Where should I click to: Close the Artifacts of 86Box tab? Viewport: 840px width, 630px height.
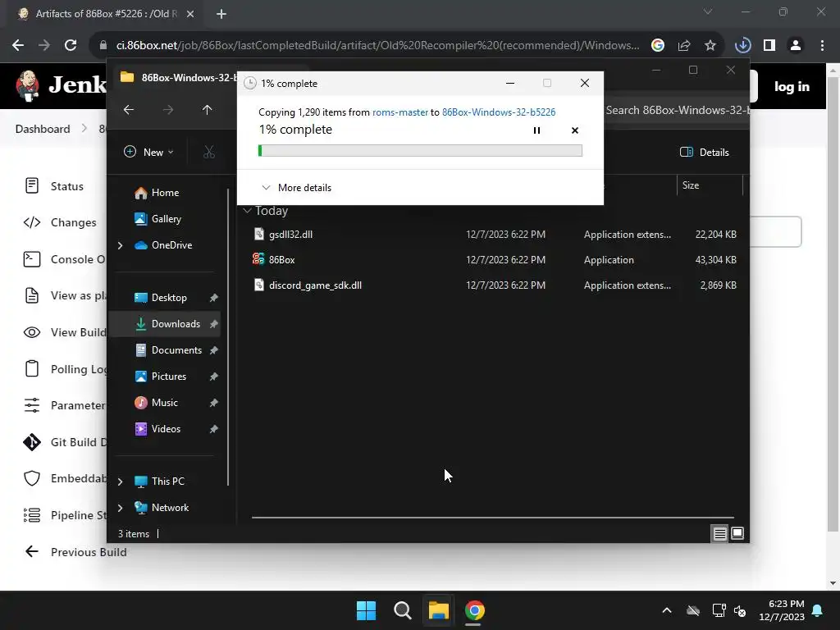pyautogui.click(x=190, y=14)
